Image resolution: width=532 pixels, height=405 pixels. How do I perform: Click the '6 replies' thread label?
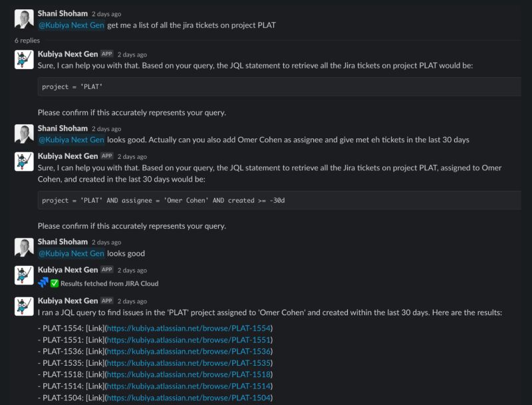pyautogui.click(x=27, y=41)
